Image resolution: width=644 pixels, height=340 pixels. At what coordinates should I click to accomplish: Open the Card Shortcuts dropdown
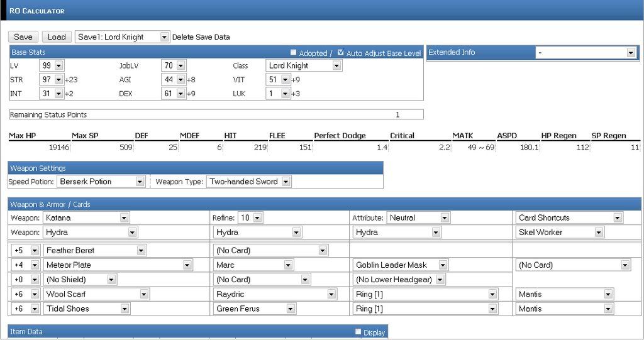569,217
